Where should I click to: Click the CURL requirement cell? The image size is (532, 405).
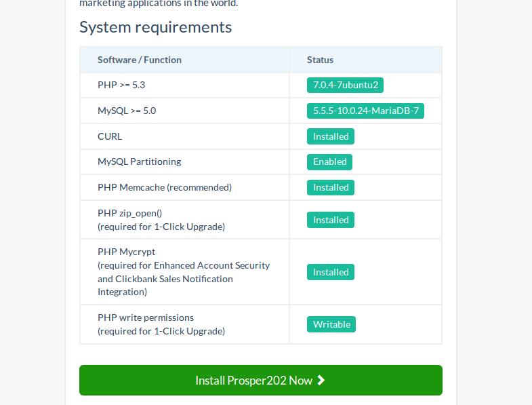click(184, 136)
